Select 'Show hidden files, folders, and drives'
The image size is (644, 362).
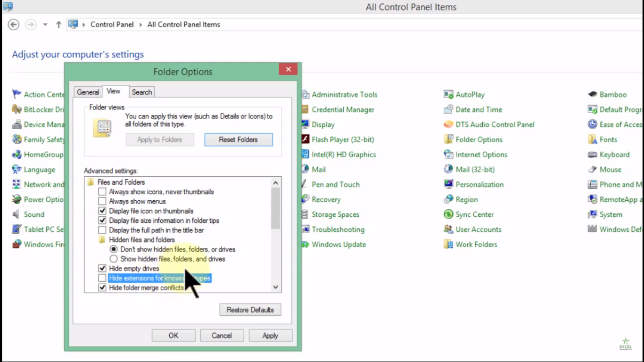(x=114, y=259)
